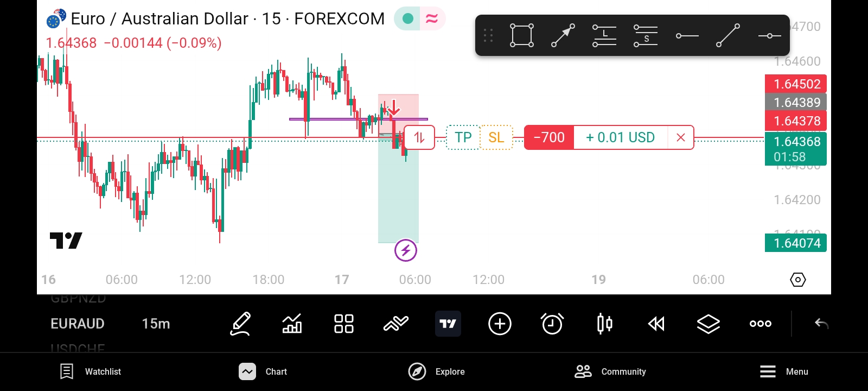Pick the short position tool

[646, 35]
